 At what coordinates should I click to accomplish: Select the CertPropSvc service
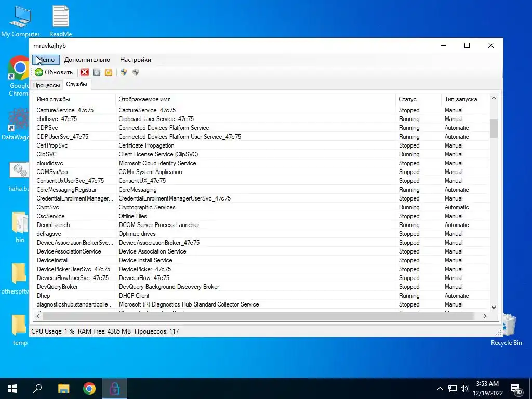coord(52,145)
